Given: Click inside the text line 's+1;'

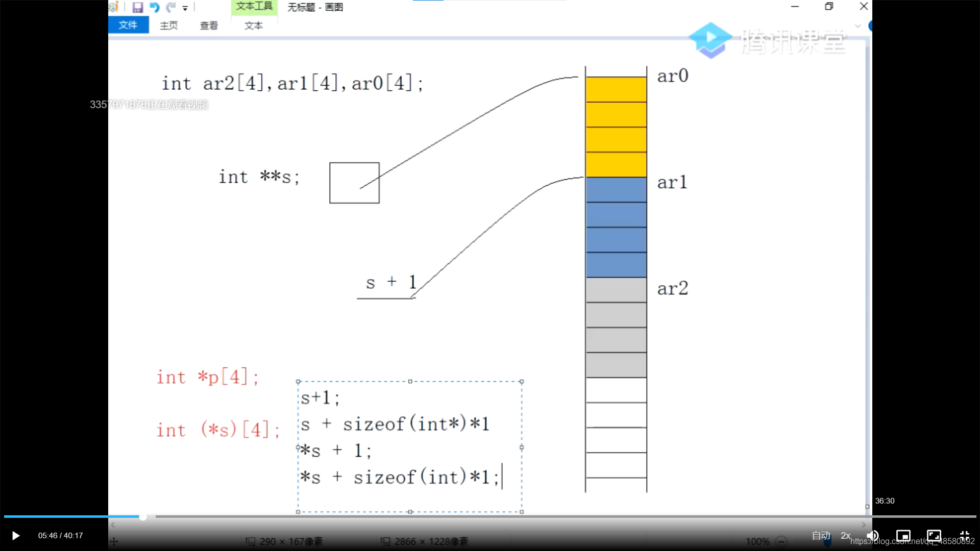Looking at the screenshot, I should (x=320, y=397).
